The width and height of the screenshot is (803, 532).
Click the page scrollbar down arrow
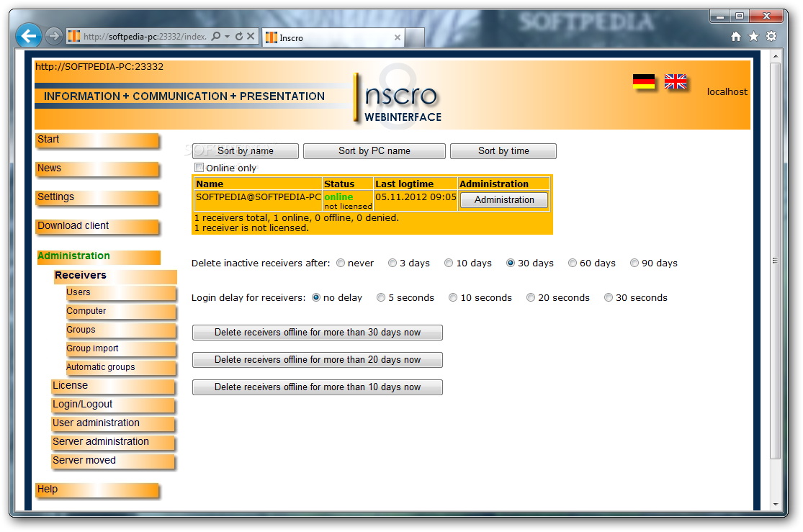coord(776,505)
